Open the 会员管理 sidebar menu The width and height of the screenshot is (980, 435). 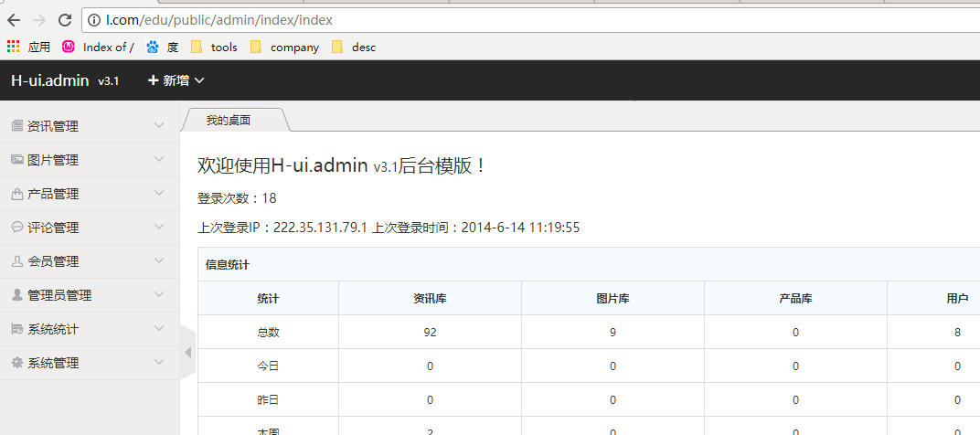click(x=53, y=261)
